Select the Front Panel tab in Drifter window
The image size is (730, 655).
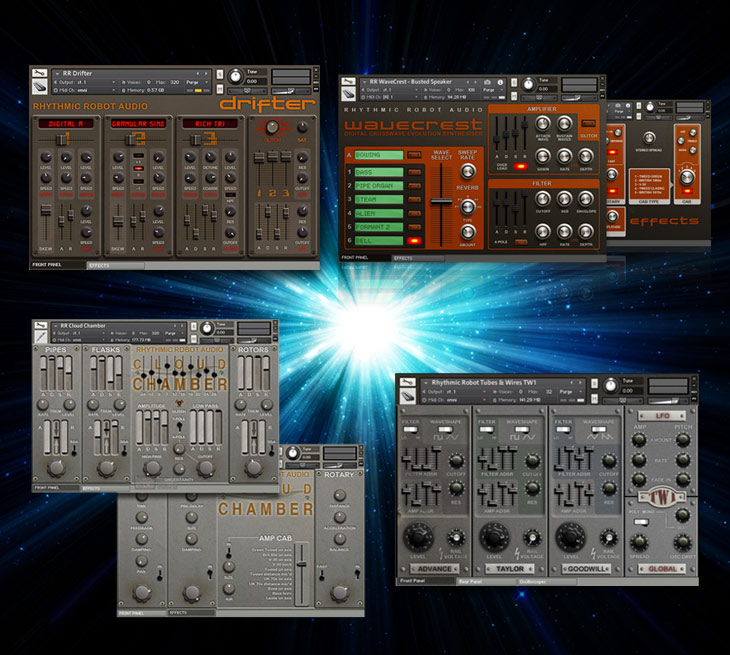tap(58, 265)
